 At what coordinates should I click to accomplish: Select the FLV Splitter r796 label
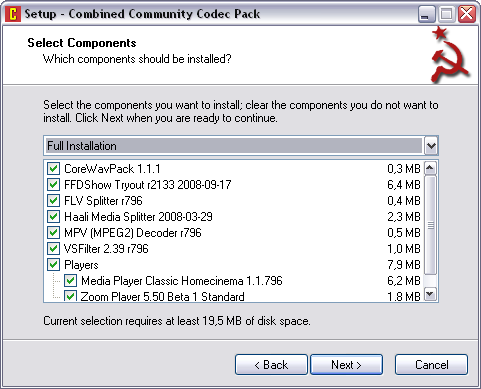pyautogui.click(x=103, y=201)
